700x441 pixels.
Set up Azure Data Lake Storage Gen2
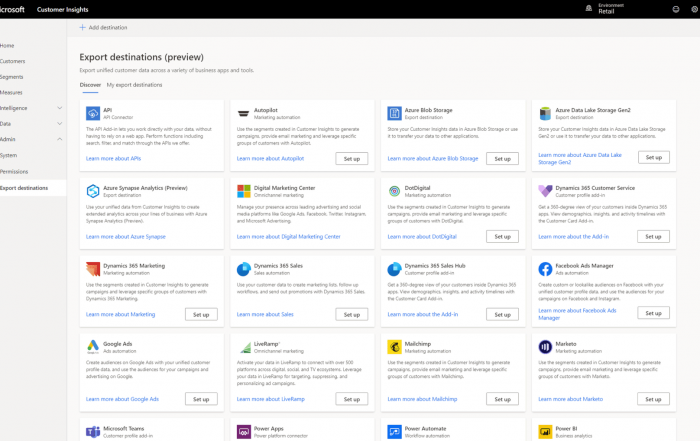click(x=653, y=158)
